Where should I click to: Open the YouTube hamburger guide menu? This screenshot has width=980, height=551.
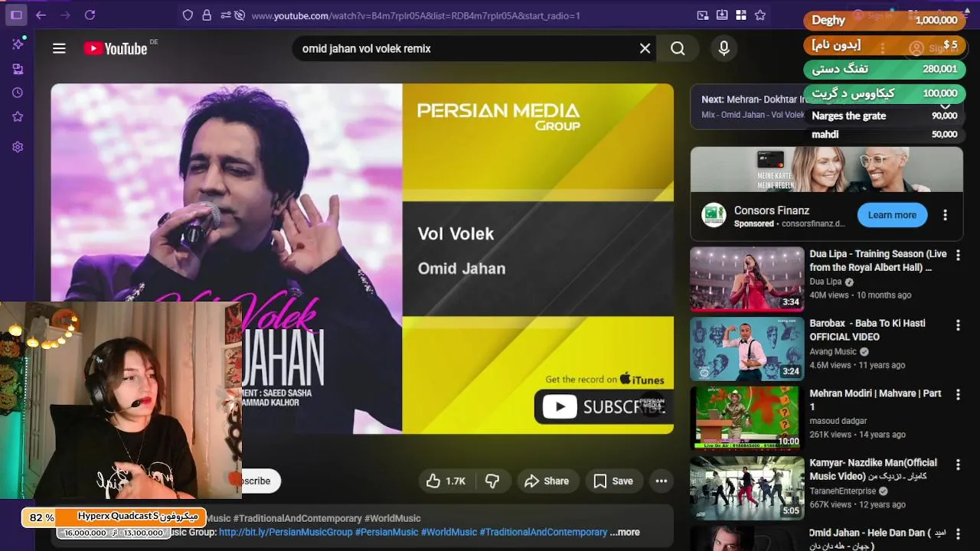pos(59,48)
